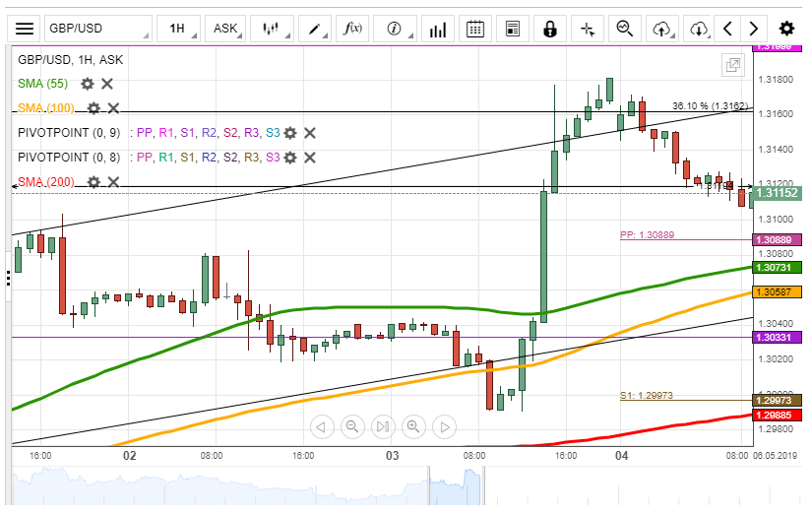Open the candlestick chart type menu
Screen dimensions: 812x515
(x=272, y=29)
